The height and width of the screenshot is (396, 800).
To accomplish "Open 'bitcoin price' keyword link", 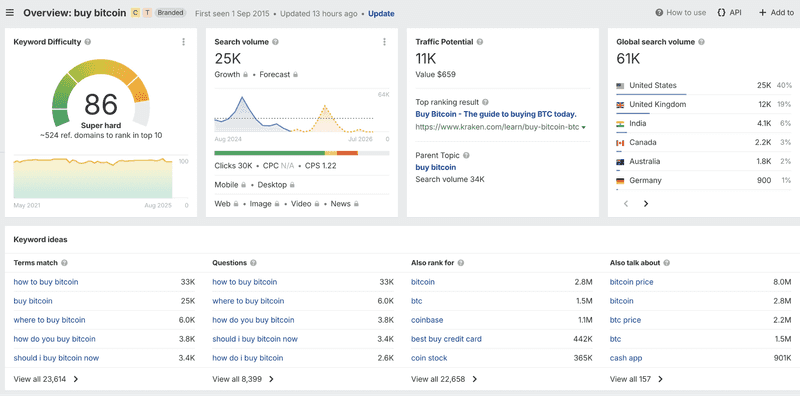I will (632, 282).
